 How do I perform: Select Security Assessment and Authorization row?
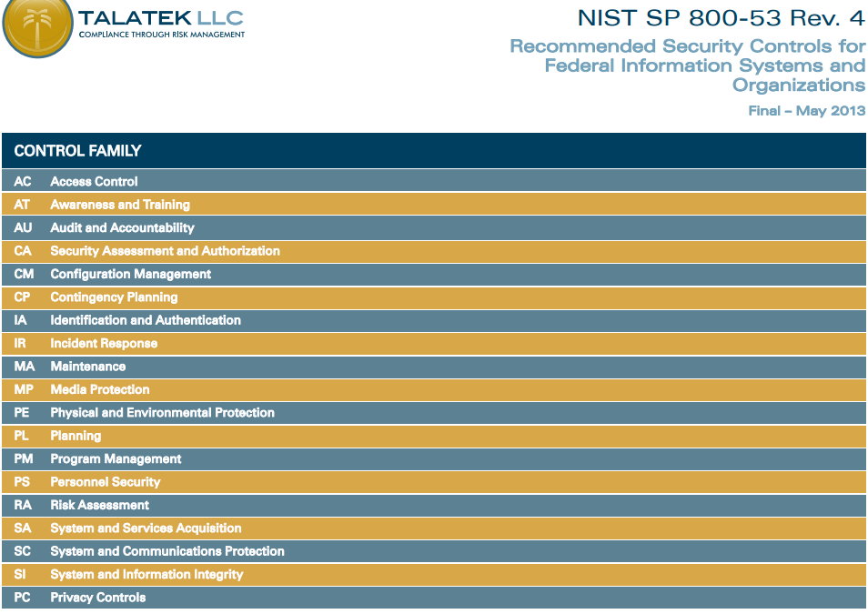point(165,251)
